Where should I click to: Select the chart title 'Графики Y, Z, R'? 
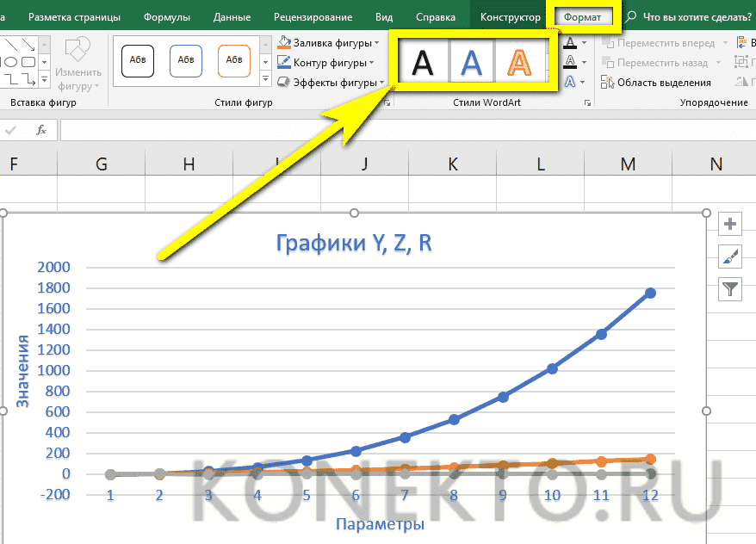[x=354, y=243]
